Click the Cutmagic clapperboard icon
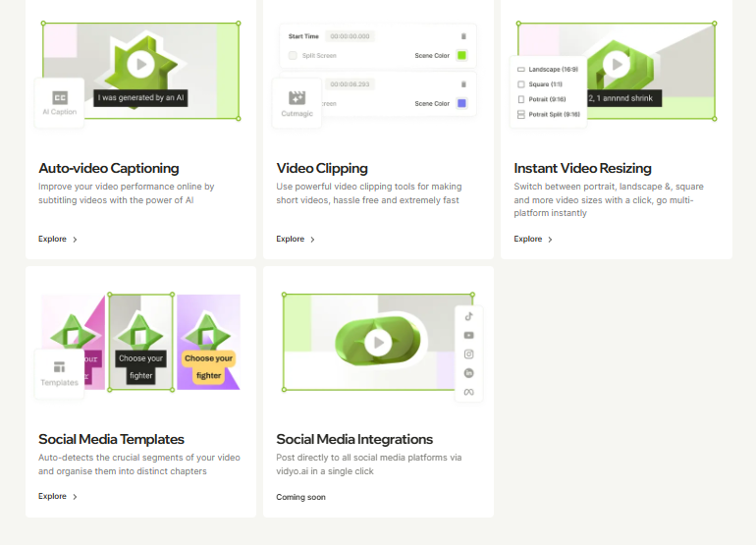Image resolution: width=756 pixels, height=545 pixels. (297, 97)
